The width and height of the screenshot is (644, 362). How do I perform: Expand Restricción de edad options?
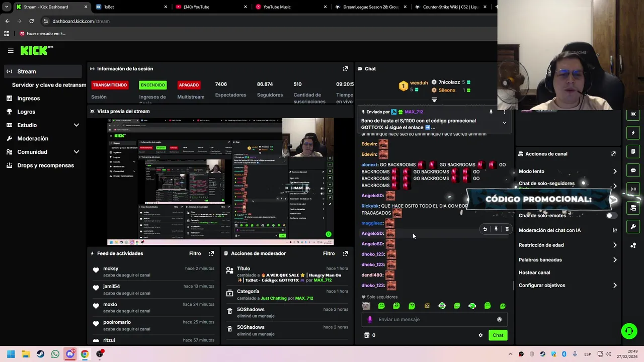(x=614, y=245)
